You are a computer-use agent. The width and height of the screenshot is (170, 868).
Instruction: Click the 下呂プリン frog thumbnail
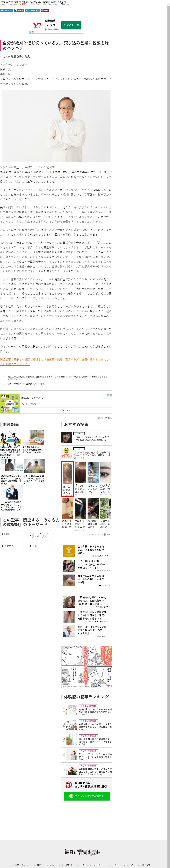point(67,453)
